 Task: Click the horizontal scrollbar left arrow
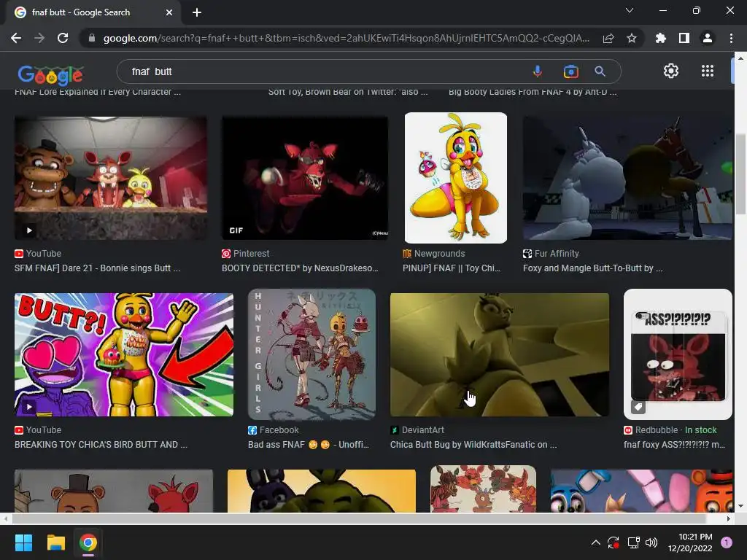5,518
